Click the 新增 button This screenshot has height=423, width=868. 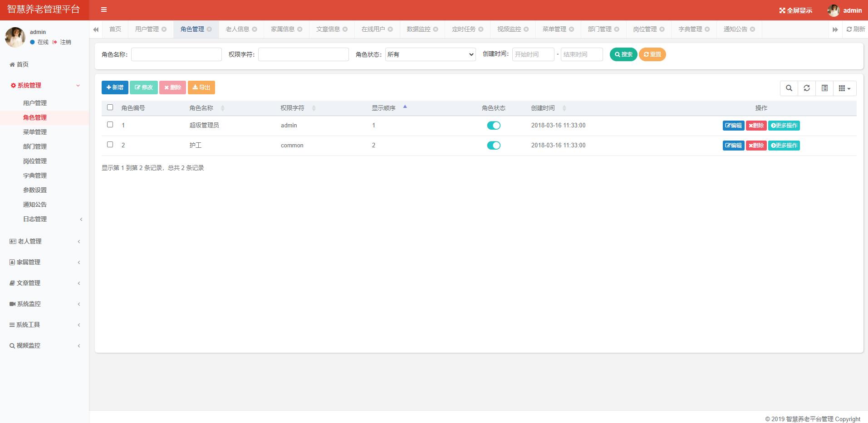coord(115,88)
